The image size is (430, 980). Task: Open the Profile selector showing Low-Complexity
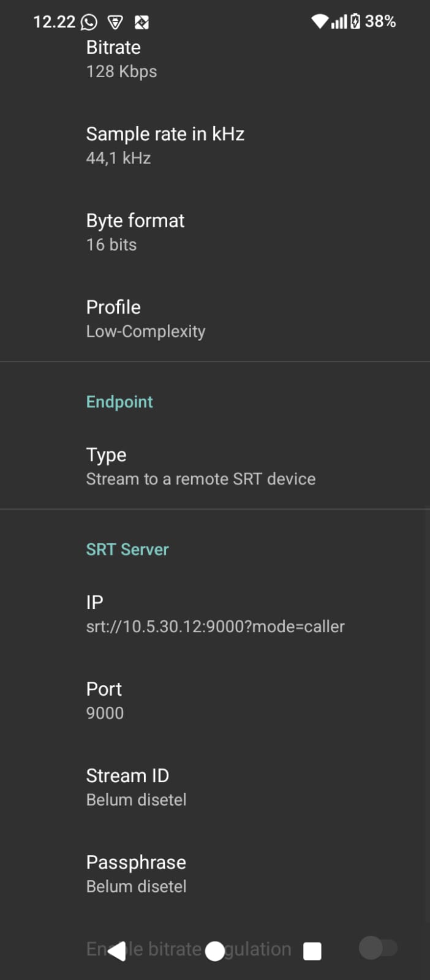[x=214, y=318]
